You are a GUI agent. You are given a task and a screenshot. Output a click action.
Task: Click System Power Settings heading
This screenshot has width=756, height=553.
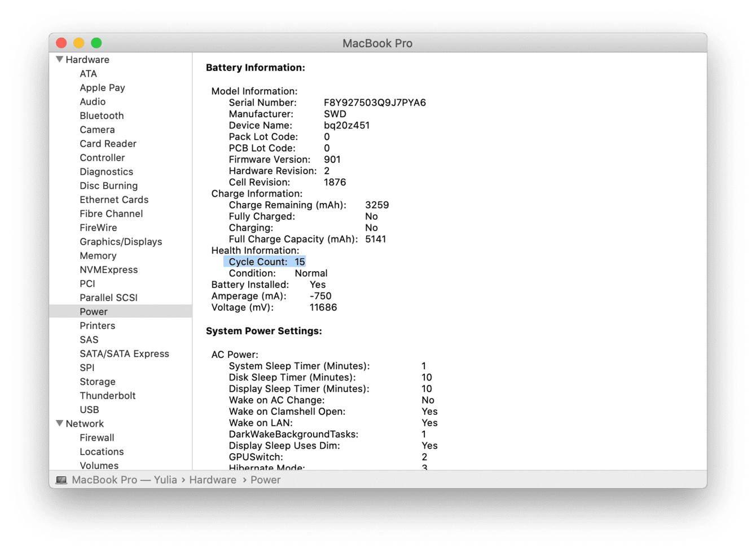tap(264, 331)
